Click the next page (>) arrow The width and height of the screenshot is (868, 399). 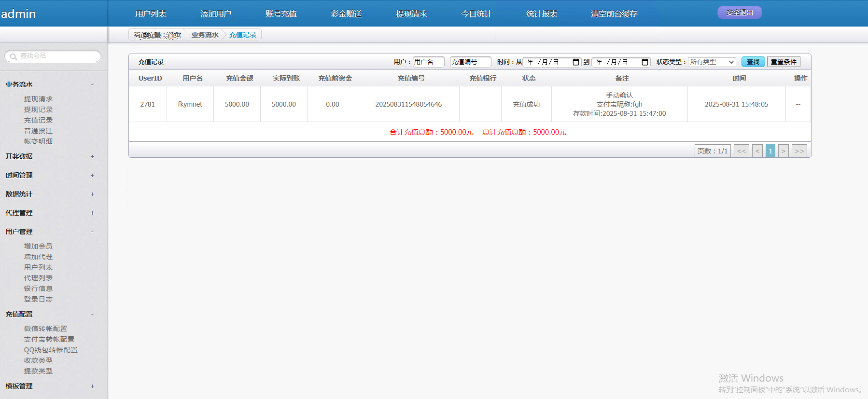point(783,151)
